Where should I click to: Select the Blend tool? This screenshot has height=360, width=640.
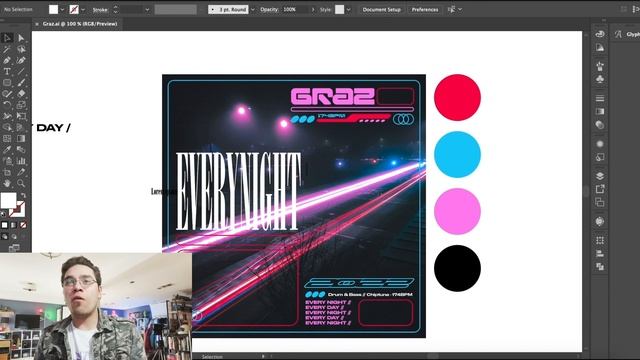click(21, 149)
